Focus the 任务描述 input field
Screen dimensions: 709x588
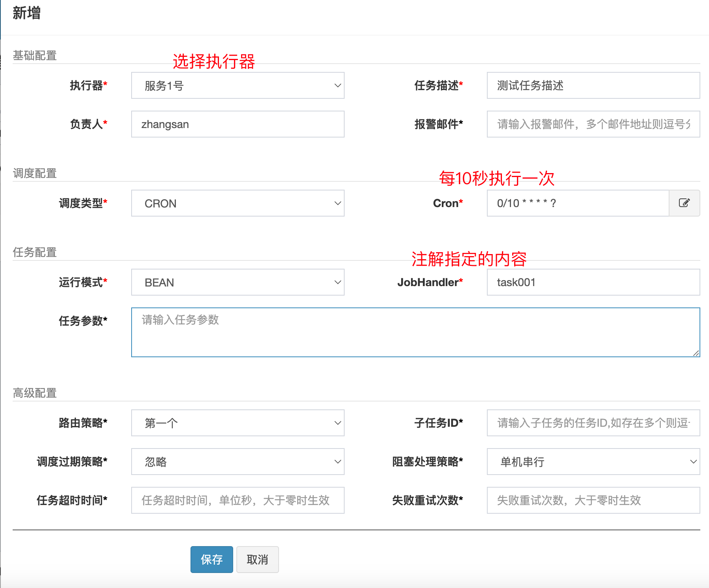click(x=593, y=85)
